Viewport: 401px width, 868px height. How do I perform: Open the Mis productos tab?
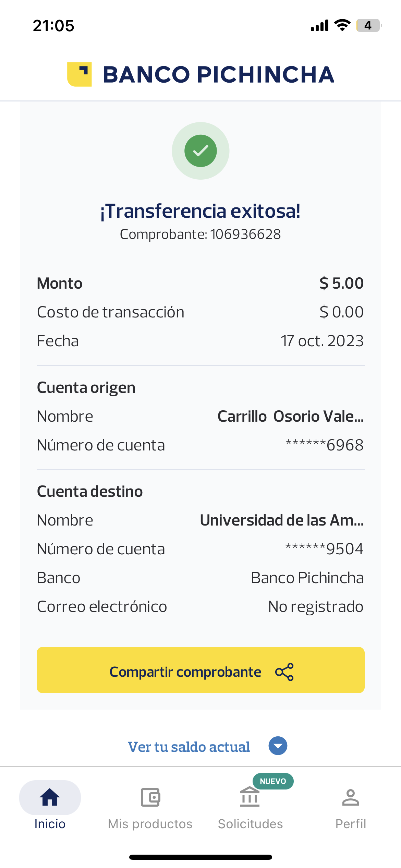[150, 823]
